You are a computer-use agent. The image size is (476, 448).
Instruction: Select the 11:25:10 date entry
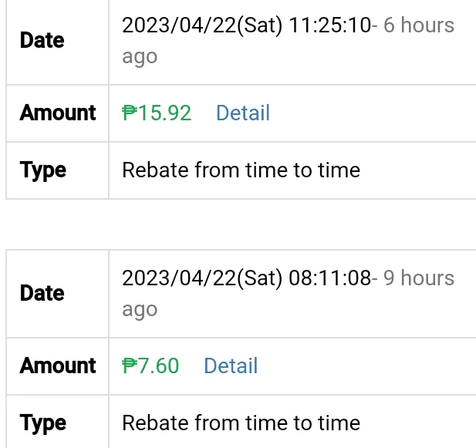coord(247,25)
